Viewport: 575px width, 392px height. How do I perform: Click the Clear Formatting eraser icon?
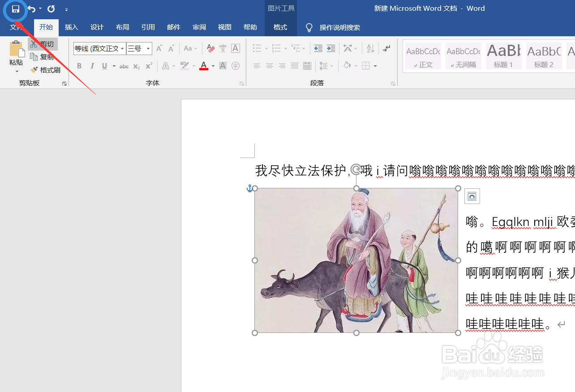211,48
